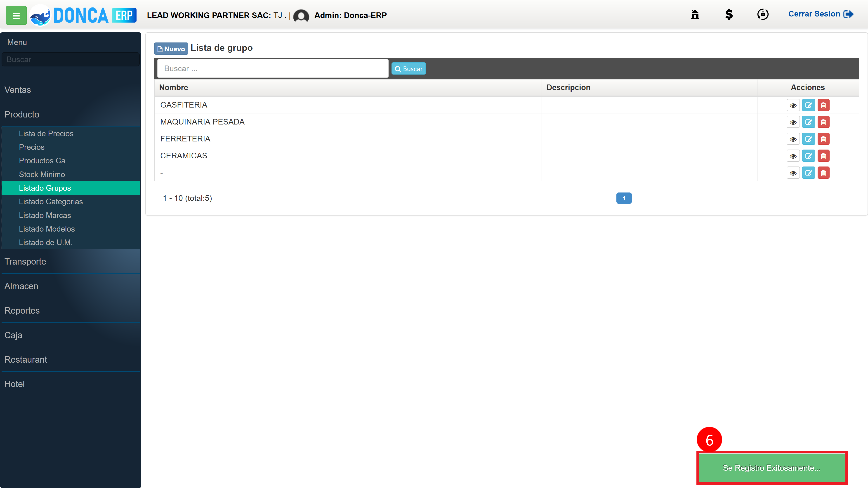Screen dimensions: 868x488
Task: Expand the Transporte menu section
Action: (x=71, y=262)
